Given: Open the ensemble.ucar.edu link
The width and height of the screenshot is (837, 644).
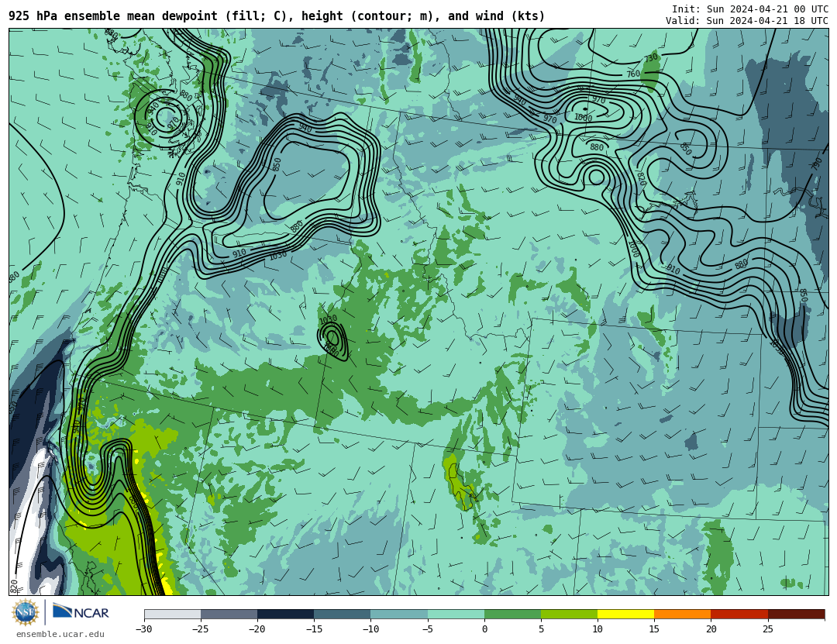Looking at the screenshot, I should click(x=60, y=635).
